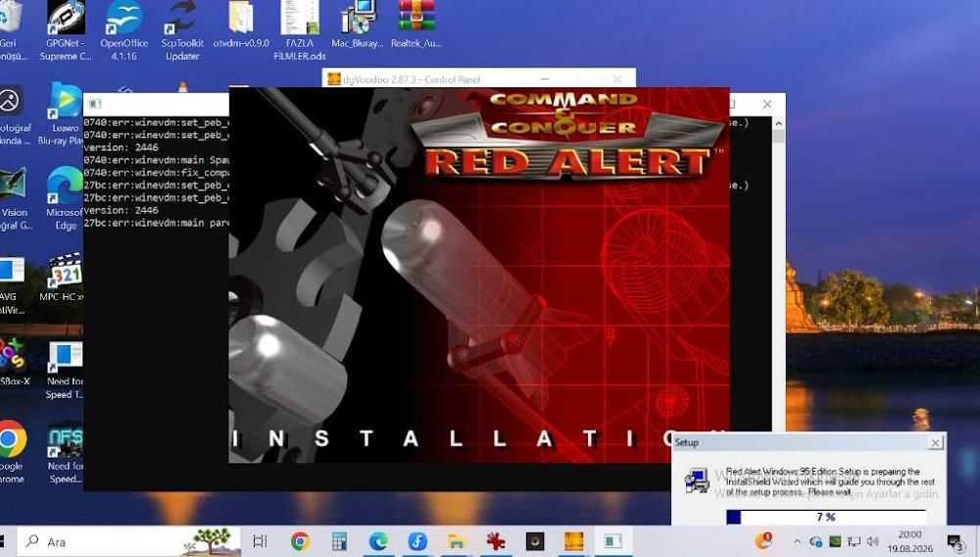This screenshot has height=557, width=980.
Task: Open the GPGNet Supreme Commander desktop shortcut
Action: point(66,30)
